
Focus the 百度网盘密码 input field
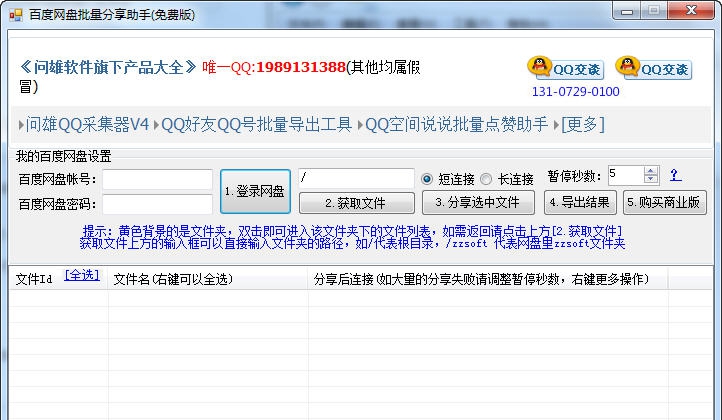click(x=157, y=204)
